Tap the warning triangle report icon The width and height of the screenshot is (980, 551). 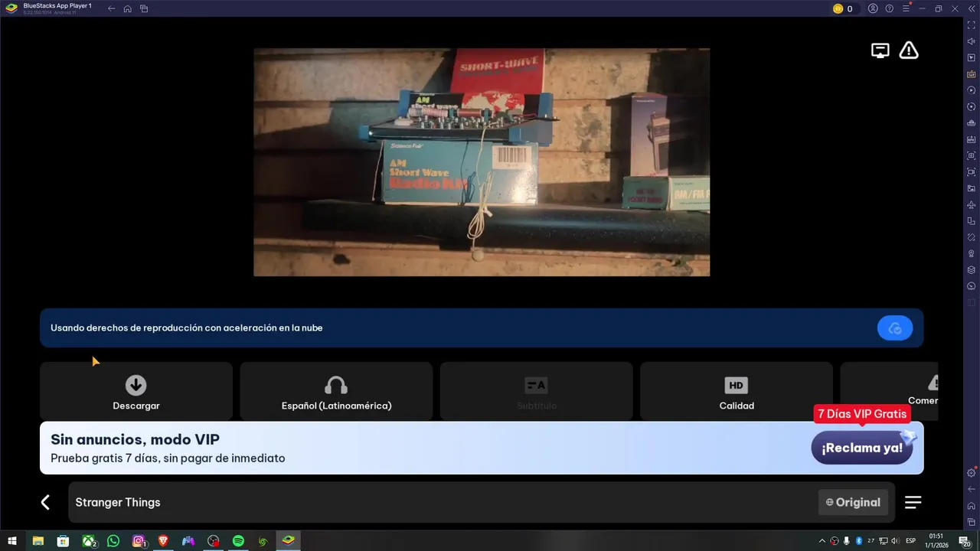pos(909,51)
